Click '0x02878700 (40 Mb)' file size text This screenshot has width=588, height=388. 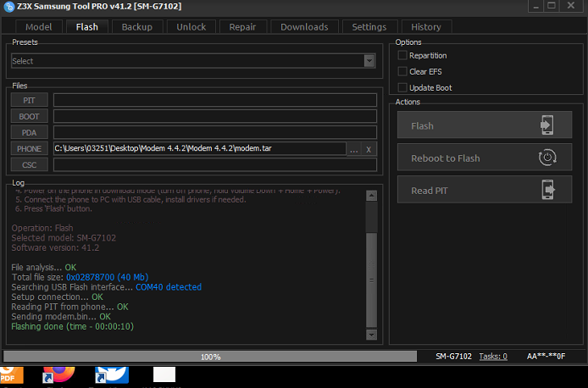pos(108,277)
